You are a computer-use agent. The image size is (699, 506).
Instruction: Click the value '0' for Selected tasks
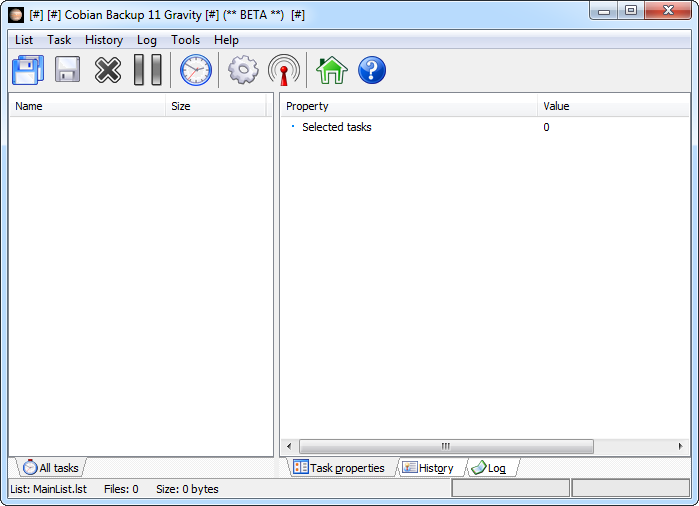click(x=546, y=128)
